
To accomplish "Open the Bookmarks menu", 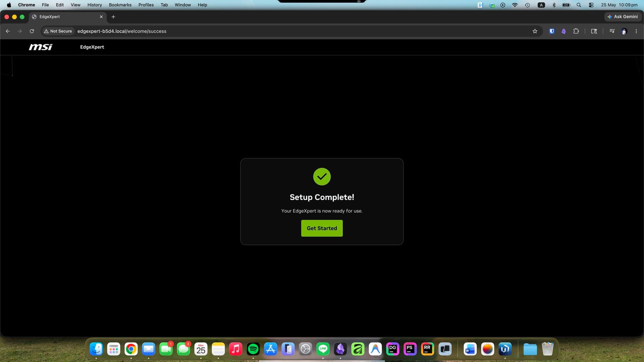I will pyautogui.click(x=120, y=5).
